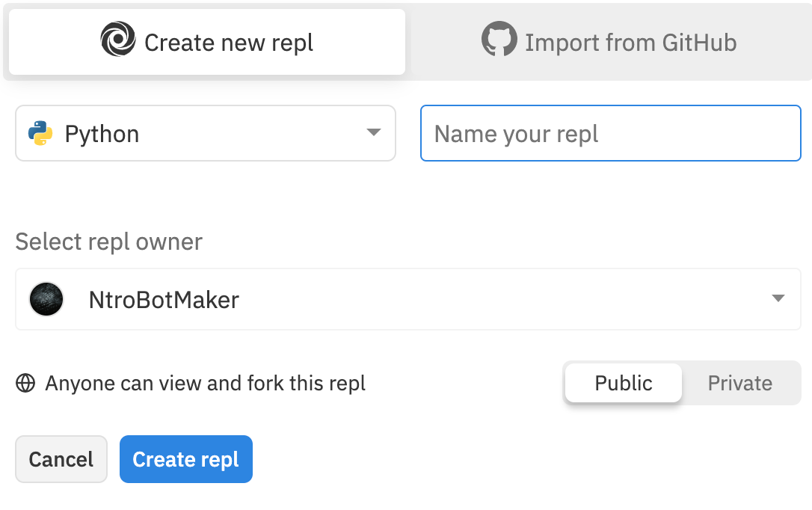
Task: Open the repl owner dropdown arrow
Action: click(x=778, y=299)
